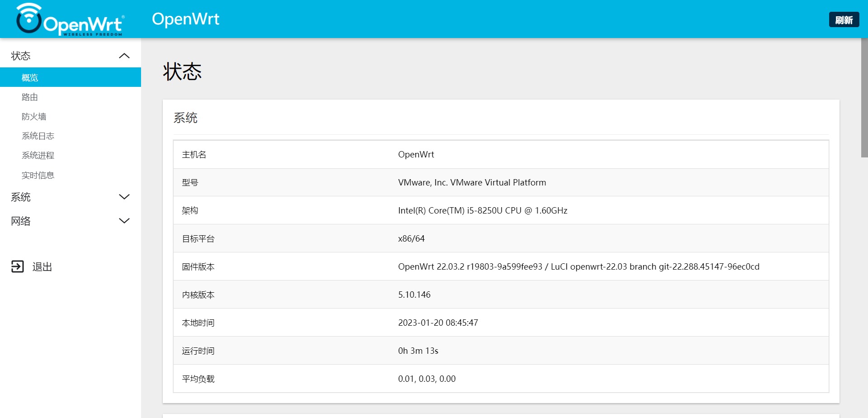Expand the 系统 menu chevron
The width and height of the screenshot is (868, 418).
[124, 197]
